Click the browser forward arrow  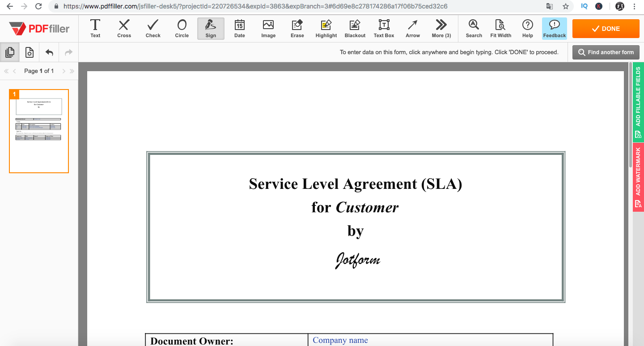(x=24, y=6)
